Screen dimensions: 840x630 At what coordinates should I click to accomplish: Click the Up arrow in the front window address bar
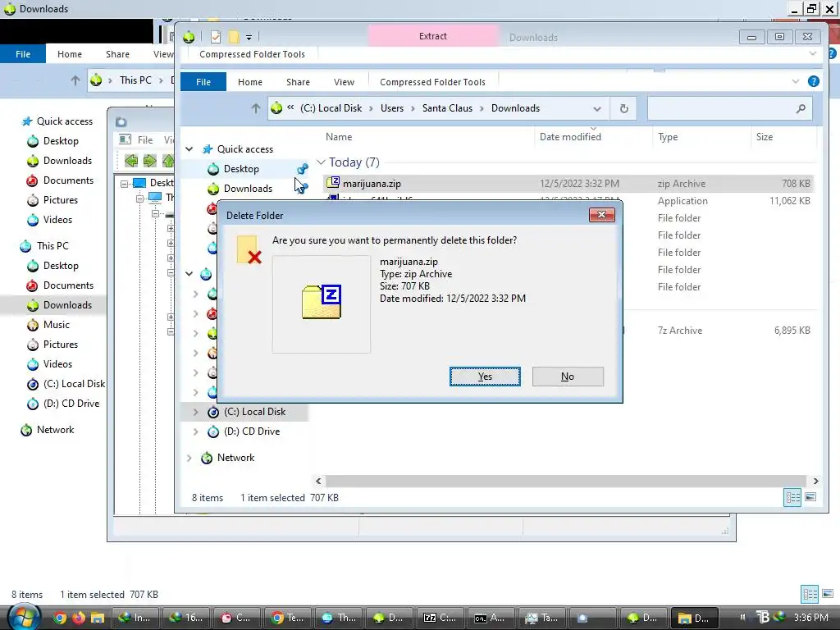(x=256, y=108)
